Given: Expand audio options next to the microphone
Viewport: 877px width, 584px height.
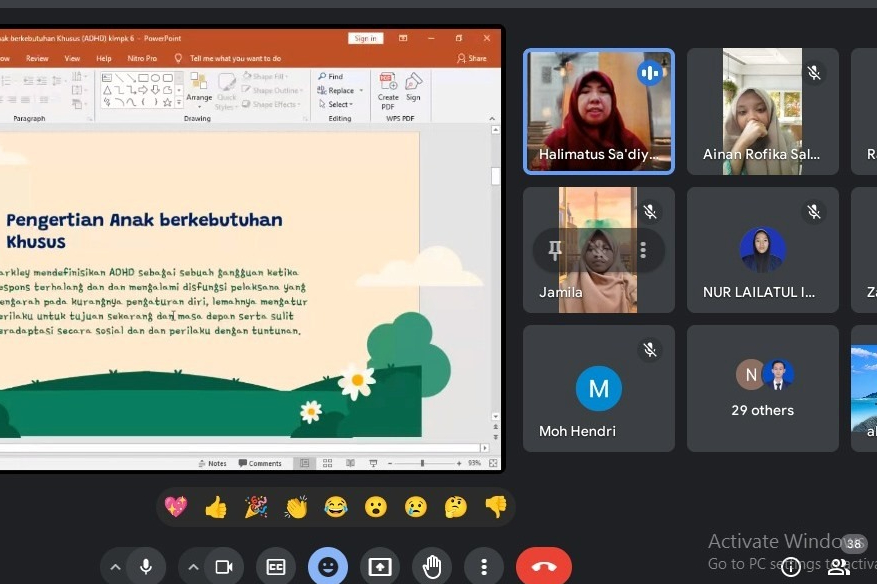Looking at the screenshot, I should click(118, 565).
